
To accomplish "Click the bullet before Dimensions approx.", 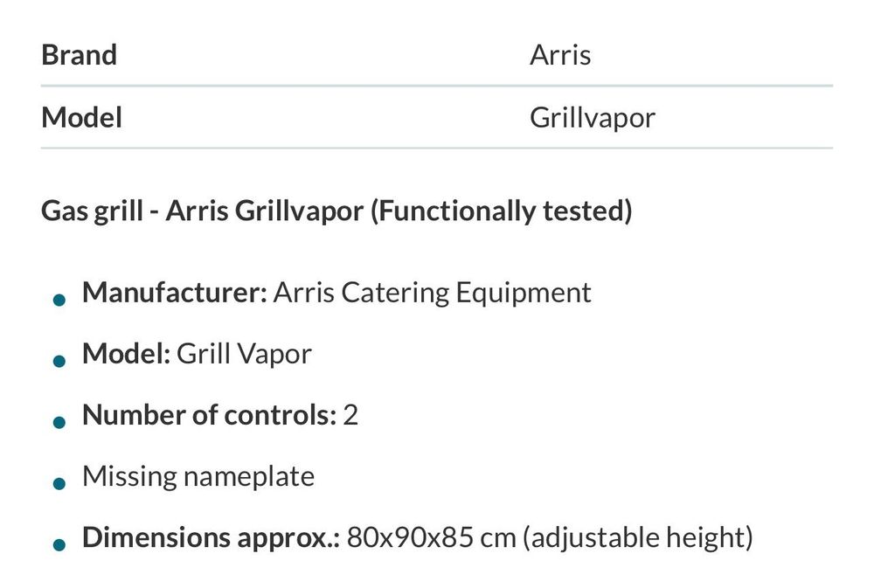I will pyautogui.click(x=59, y=544).
